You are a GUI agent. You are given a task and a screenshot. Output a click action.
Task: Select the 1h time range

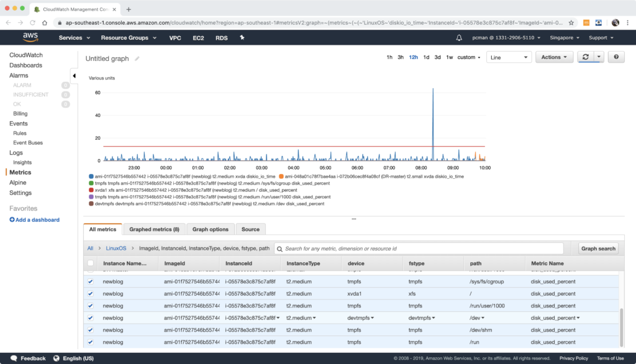[x=389, y=57]
